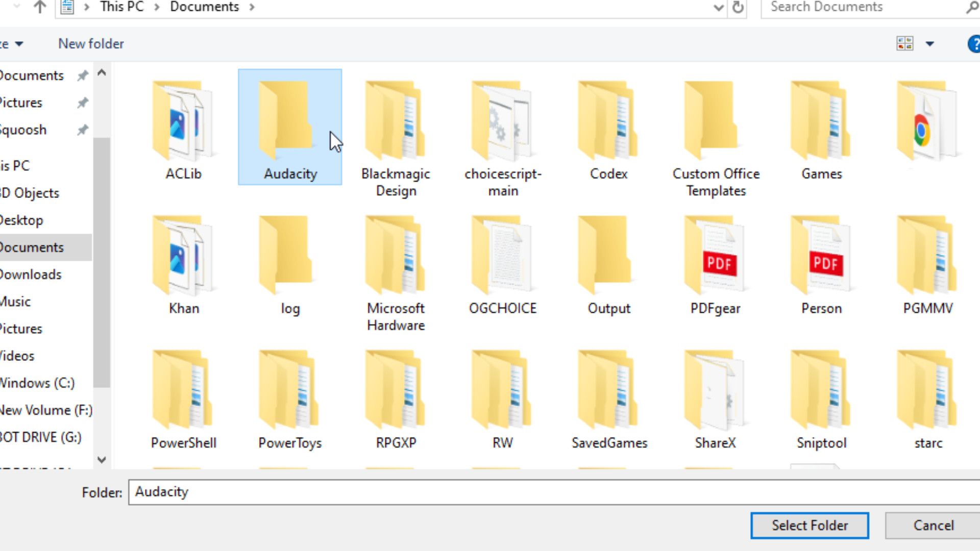Create a New folder
This screenshot has width=980, height=551.
pyautogui.click(x=91, y=44)
